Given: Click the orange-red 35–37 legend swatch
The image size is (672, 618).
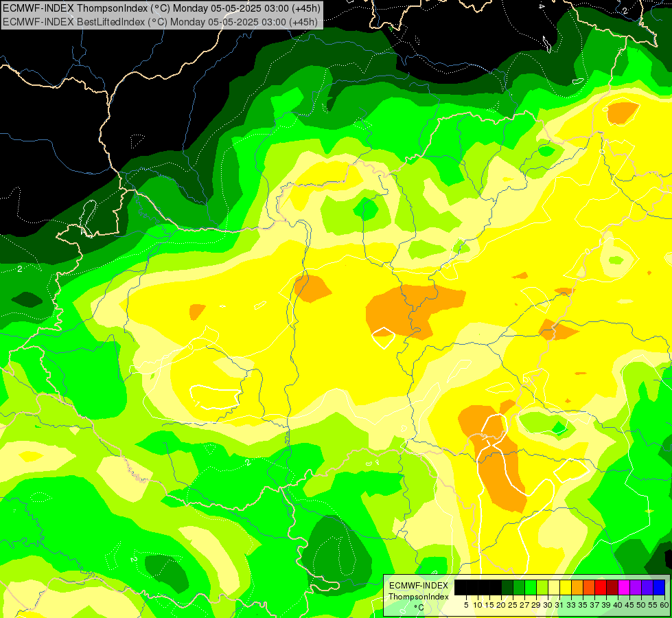Looking at the screenshot, I should pos(589,587).
